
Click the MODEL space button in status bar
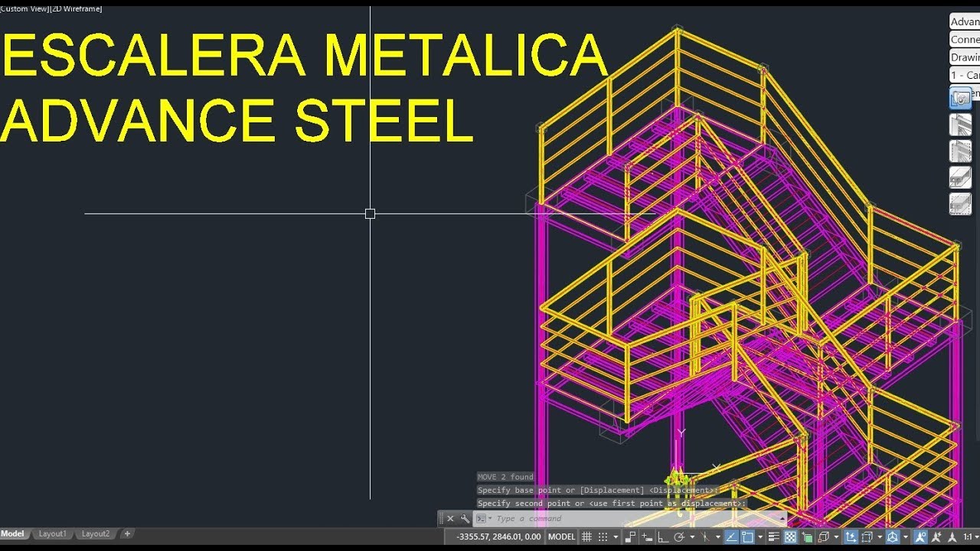(562, 536)
